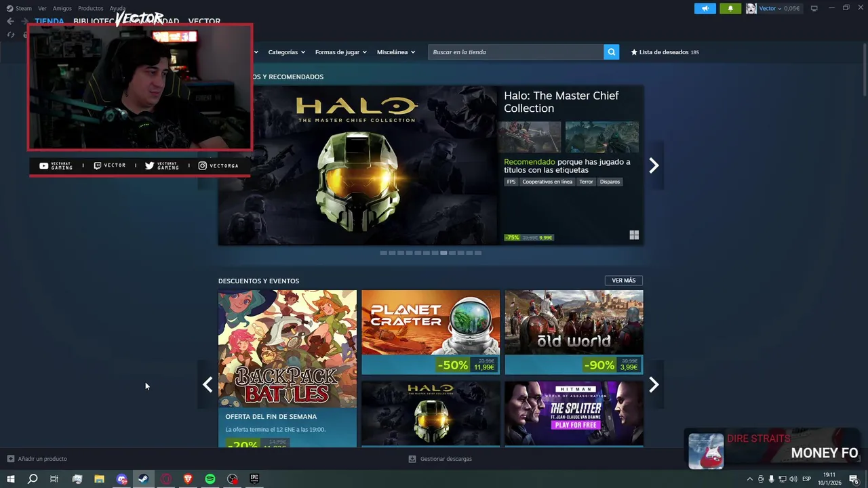The height and width of the screenshot is (488, 868).
Task: Select the last carousel page indicator
Action: coord(477,253)
